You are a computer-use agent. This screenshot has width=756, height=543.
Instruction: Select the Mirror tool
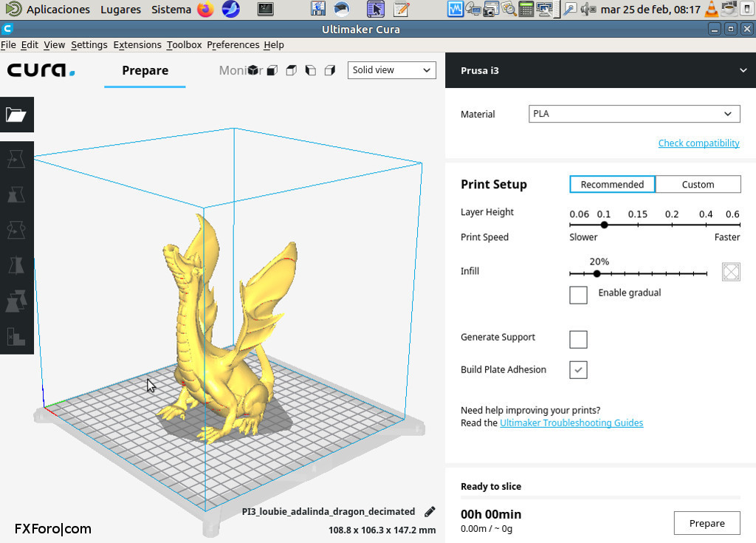click(x=16, y=265)
